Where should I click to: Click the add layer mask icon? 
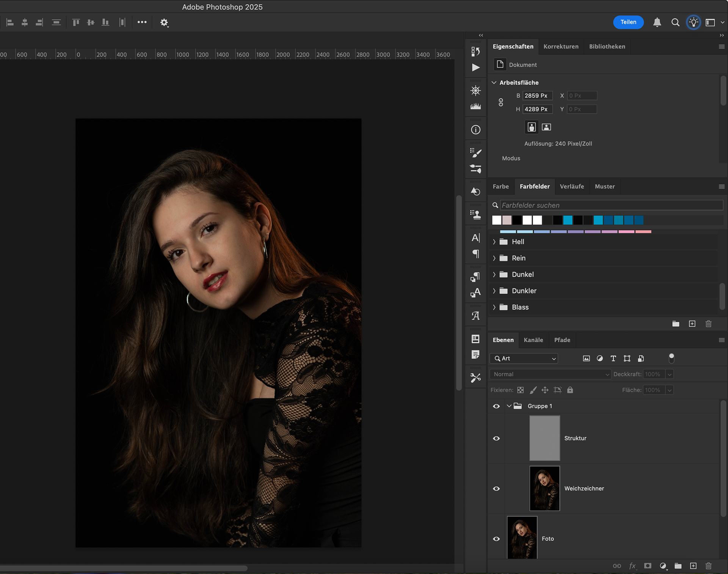click(648, 566)
